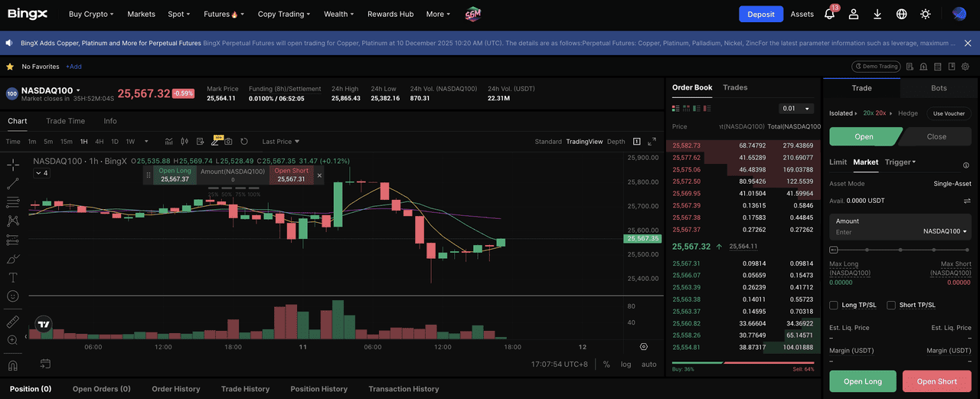Image resolution: width=980 pixels, height=399 pixels.
Task: Click the blue Deposit button
Action: [760, 14]
